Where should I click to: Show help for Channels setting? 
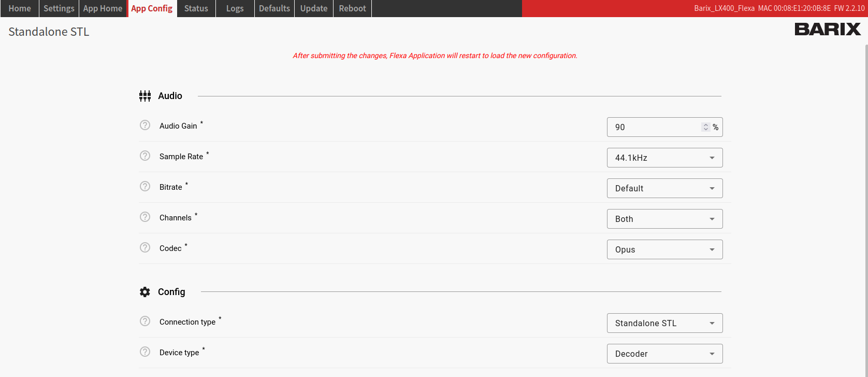click(x=145, y=217)
